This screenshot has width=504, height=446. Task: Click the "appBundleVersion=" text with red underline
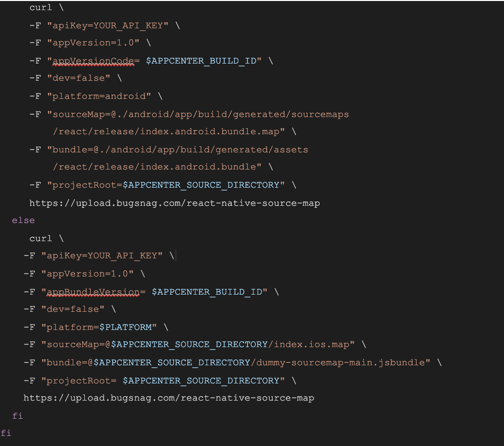[x=96, y=292]
